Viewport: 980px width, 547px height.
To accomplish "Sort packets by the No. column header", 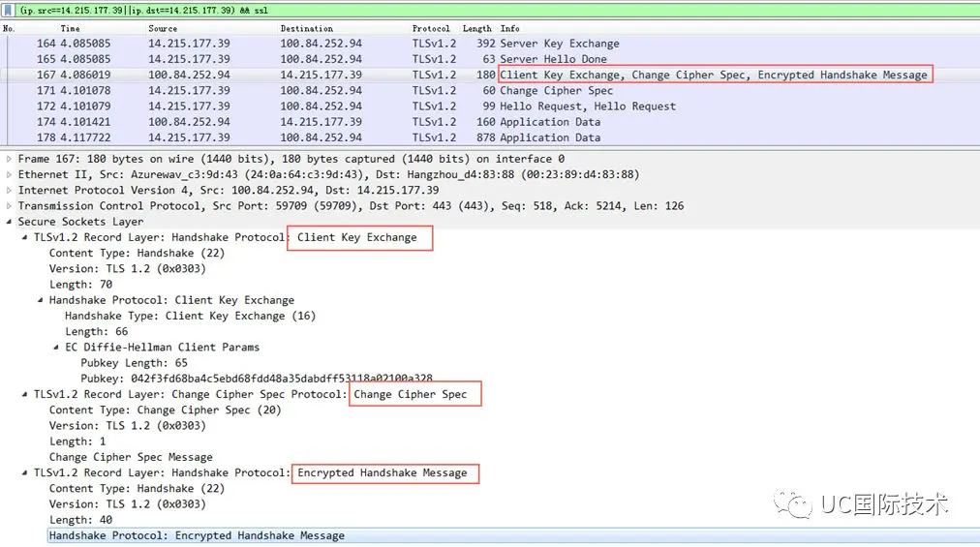I will click(x=9, y=29).
